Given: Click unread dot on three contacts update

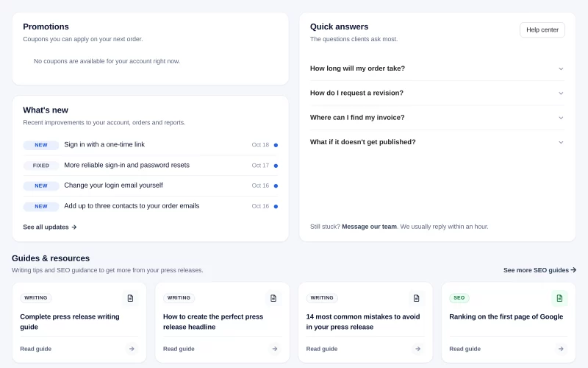Looking at the screenshot, I should [x=276, y=207].
